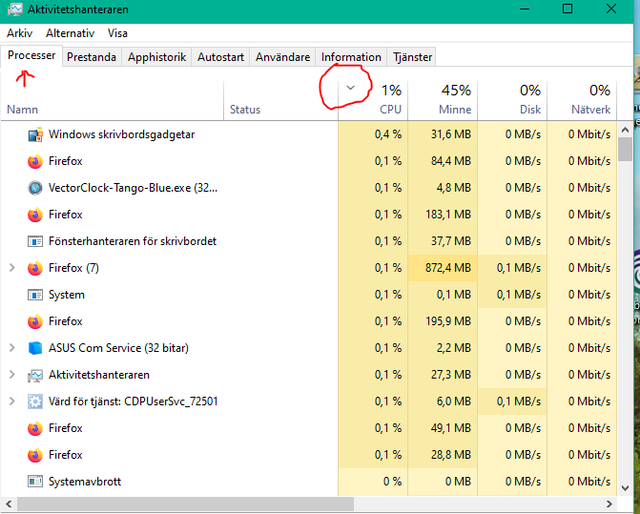The width and height of the screenshot is (640, 514).
Task: Click the vertical scrollbar up arrow
Action: point(625,130)
